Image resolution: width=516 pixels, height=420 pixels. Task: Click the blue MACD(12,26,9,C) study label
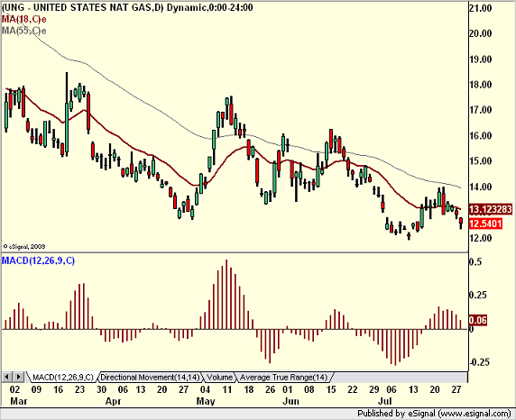[38, 260]
